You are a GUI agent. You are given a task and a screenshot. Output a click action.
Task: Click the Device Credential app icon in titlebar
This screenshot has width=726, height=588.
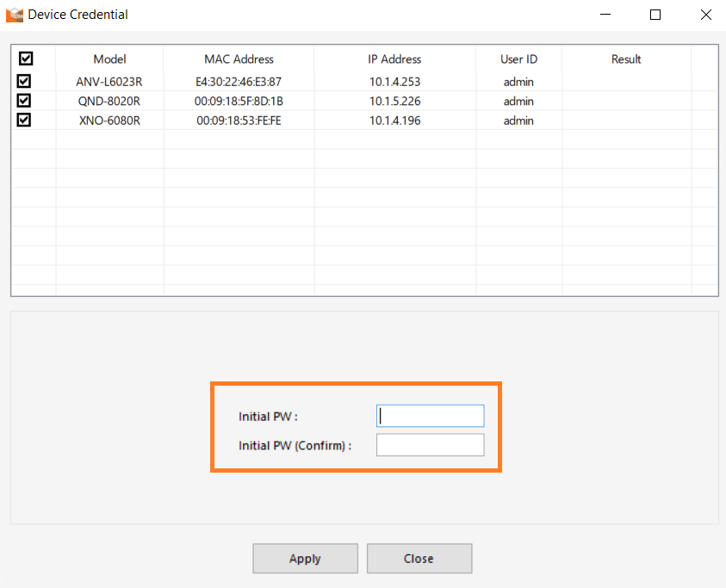coord(12,14)
